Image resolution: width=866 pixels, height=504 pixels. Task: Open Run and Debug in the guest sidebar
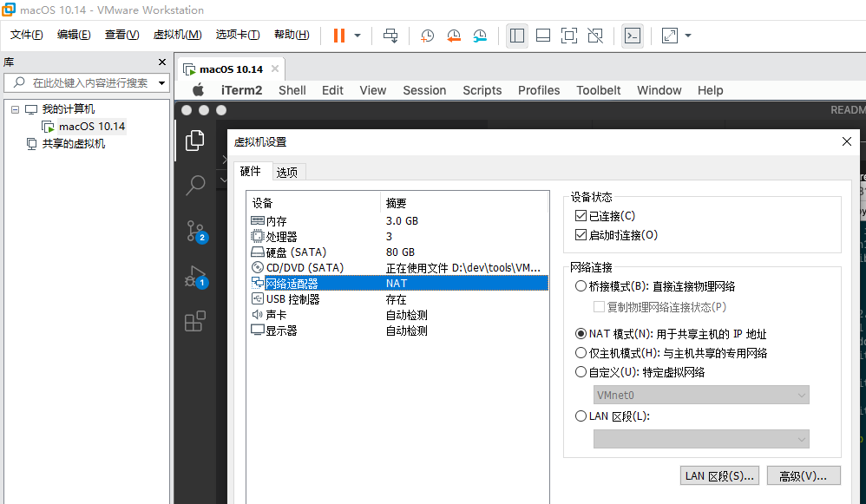pos(195,276)
